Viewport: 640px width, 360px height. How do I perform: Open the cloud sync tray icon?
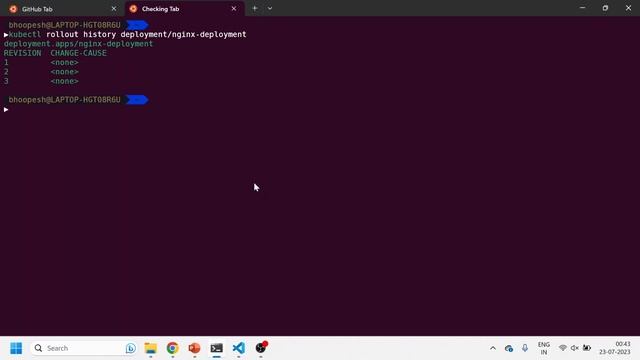pyautogui.click(x=509, y=348)
